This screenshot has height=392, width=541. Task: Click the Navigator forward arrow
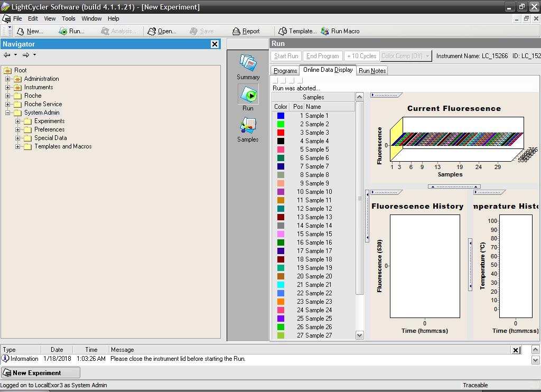pos(26,55)
